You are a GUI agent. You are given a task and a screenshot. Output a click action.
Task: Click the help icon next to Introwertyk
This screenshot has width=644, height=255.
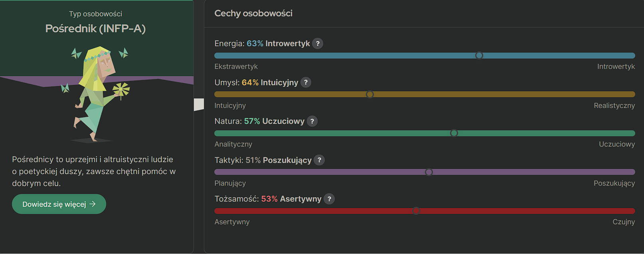pos(318,43)
